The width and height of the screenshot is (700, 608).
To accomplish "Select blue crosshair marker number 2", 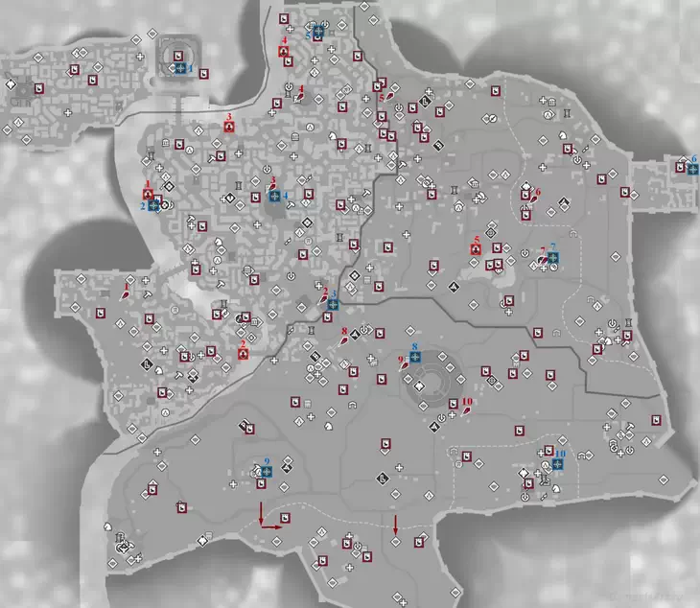I will [x=153, y=205].
